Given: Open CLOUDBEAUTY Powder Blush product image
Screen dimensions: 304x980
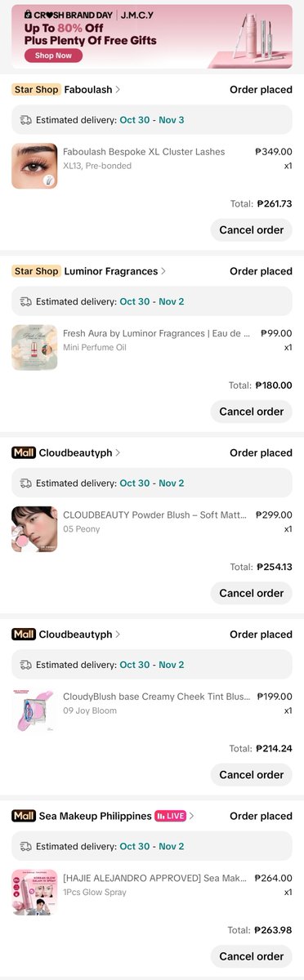Looking at the screenshot, I should click(x=34, y=529).
